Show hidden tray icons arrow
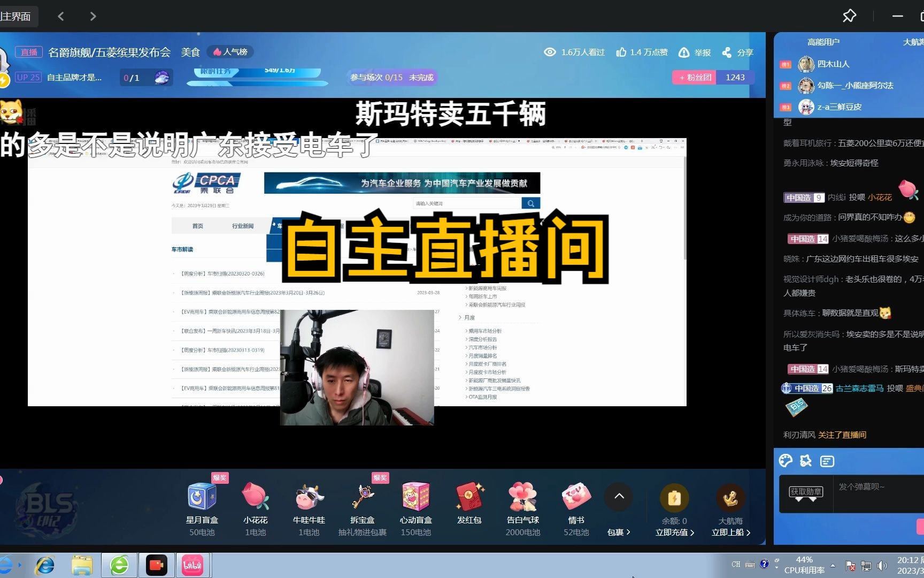 (833, 566)
